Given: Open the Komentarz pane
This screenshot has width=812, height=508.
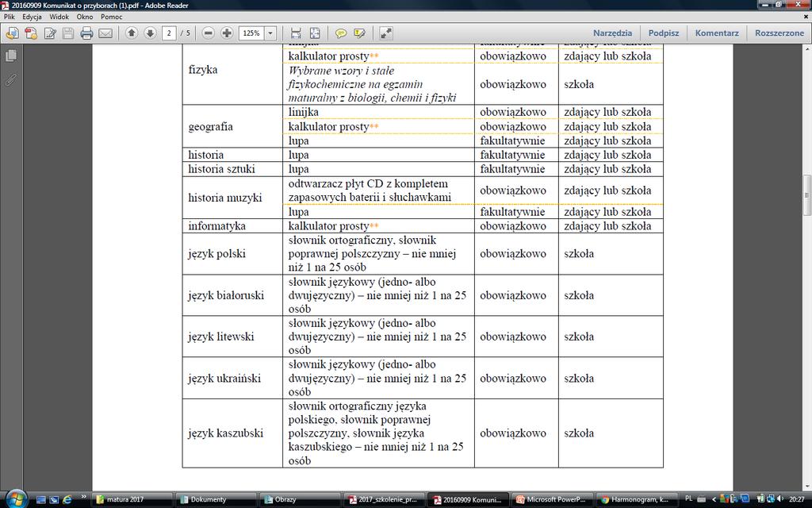Looking at the screenshot, I should coord(717,33).
